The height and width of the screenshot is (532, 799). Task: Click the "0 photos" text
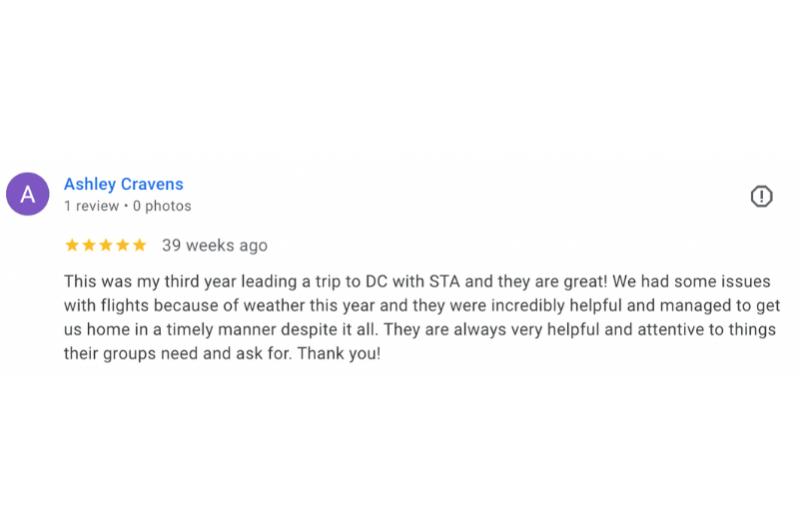tap(162, 207)
